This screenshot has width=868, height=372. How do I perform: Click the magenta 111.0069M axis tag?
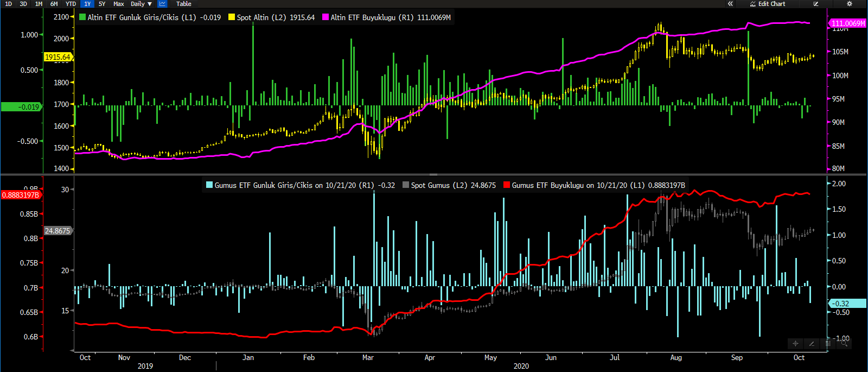(x=848, y=23)
